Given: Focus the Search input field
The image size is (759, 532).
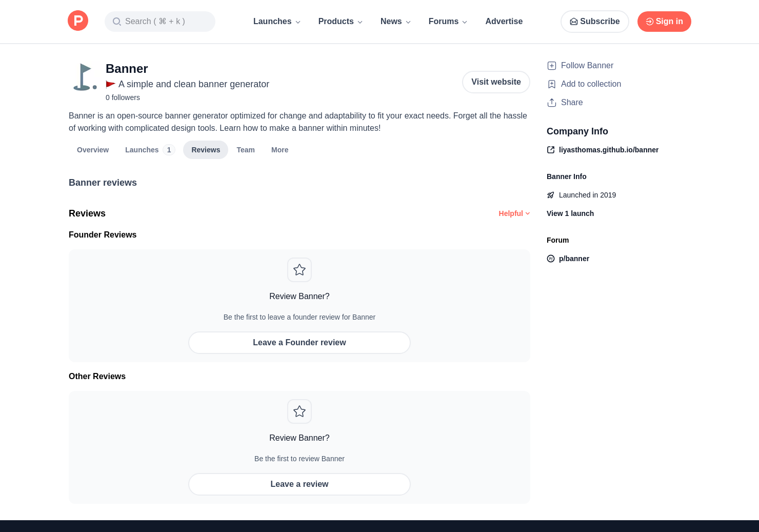Looking at the screenshot, I should (160, 22).
